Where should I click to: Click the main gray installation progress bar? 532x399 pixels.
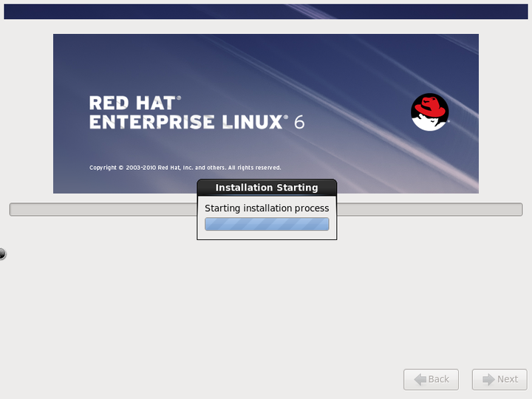pyautogui.click(x=266, y=209)
